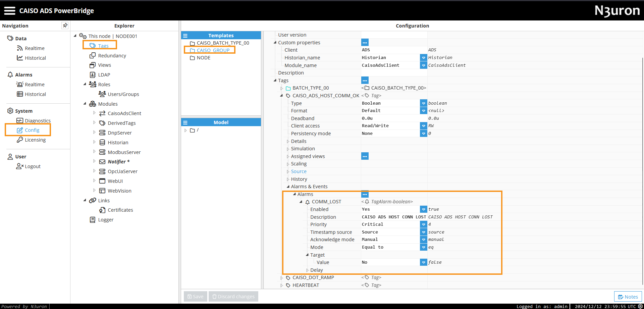The image size is (644, 309).
Task: Click the COMM_LOST alarm bell icon
Action: pyautogui.click(x=307, y=202)
